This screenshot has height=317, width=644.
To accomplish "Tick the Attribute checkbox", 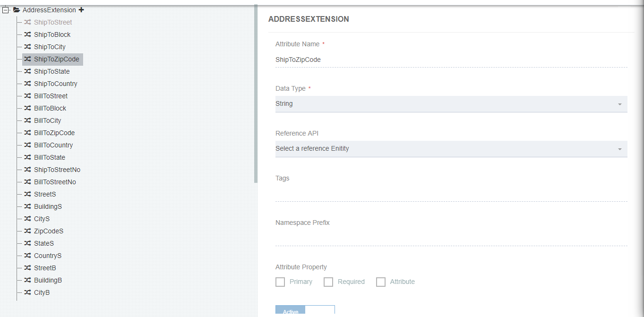I will (x=381, y=282).
